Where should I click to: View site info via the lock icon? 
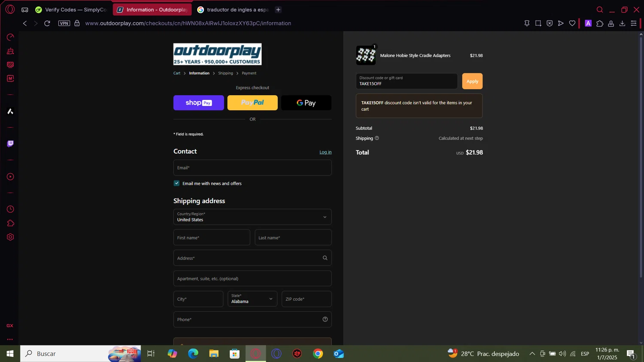point(77,23)
